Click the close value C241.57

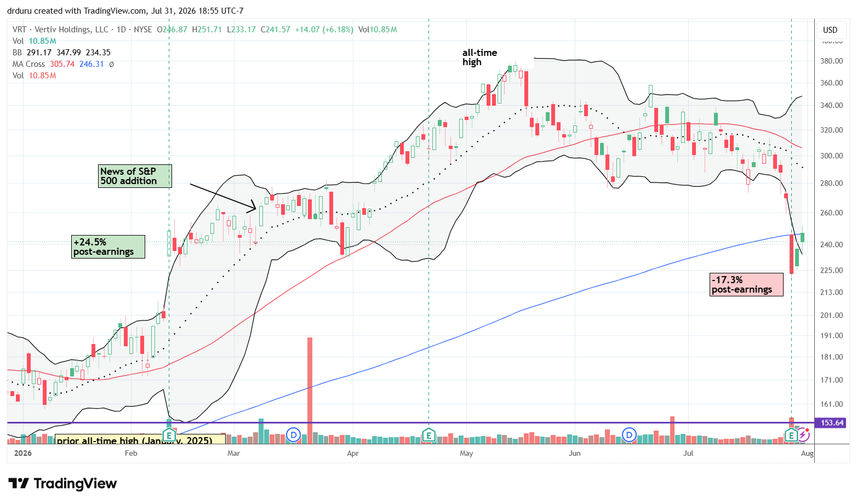tap(276, 30)
